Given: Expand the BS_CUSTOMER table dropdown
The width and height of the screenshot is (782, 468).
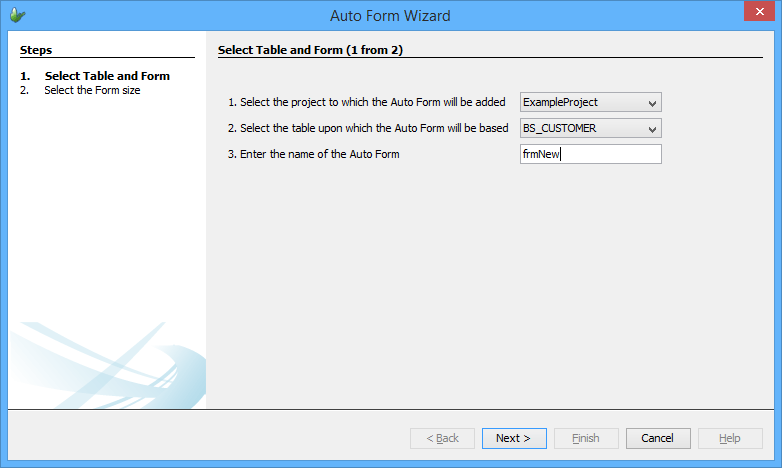Looking at the screenshot, I should point(590,128).
